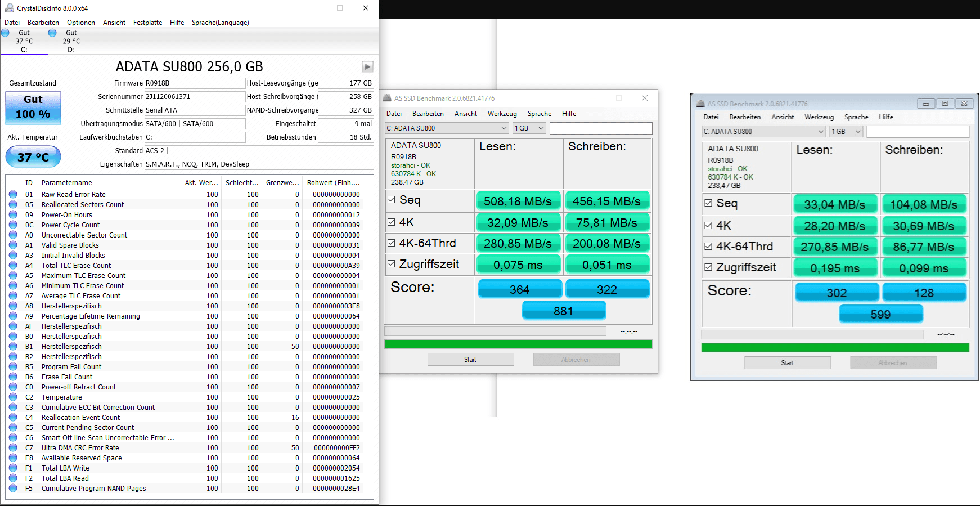
Task: Open Optionen menu in CrystalDiskInfo
Action: click(81, 23)
